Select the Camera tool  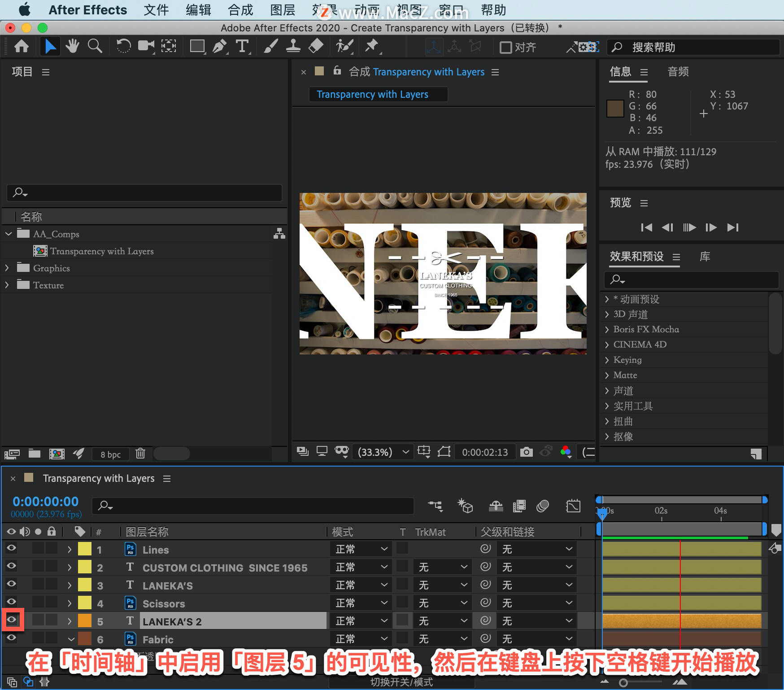(146, 46)
